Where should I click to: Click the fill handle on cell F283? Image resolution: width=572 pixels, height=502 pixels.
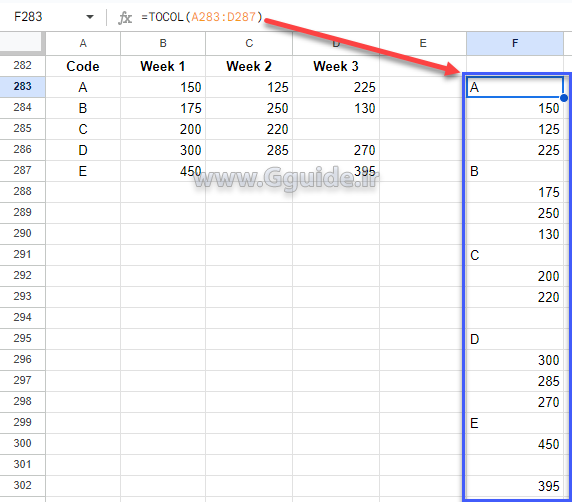[x=564, y=98]
